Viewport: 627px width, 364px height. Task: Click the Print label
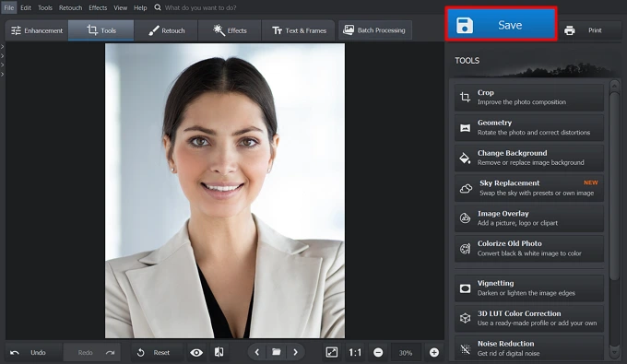click(x=595, y=30)
